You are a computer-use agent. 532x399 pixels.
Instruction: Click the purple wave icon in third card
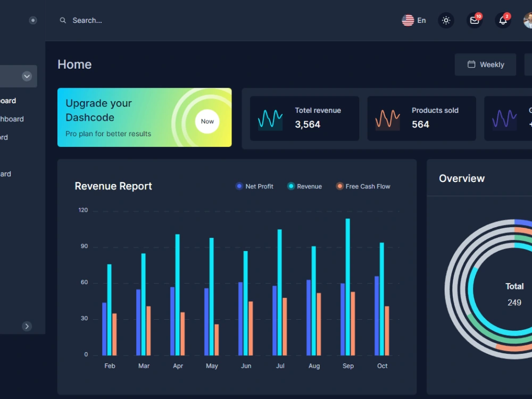tap(504, 119)
